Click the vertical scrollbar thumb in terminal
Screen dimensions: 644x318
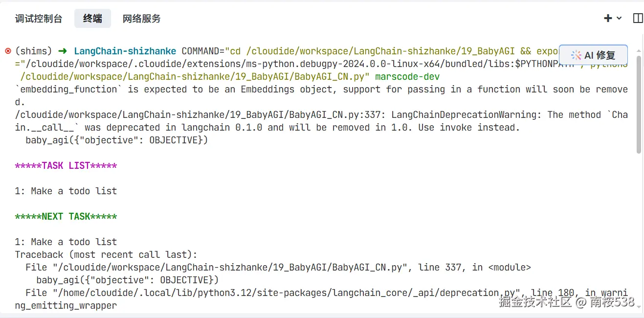(x=639, y=104)
